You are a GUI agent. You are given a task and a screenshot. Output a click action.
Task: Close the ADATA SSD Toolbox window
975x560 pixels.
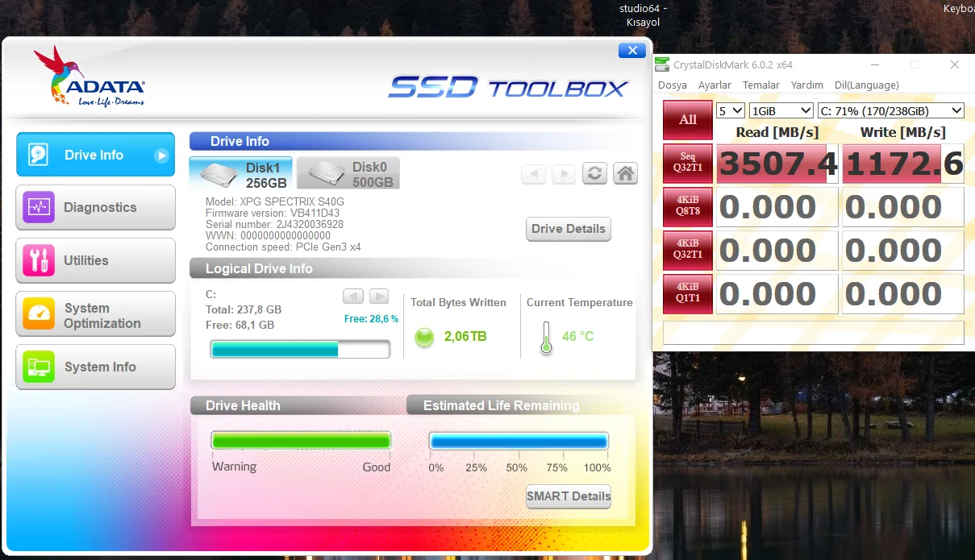[x=631, y=51]
